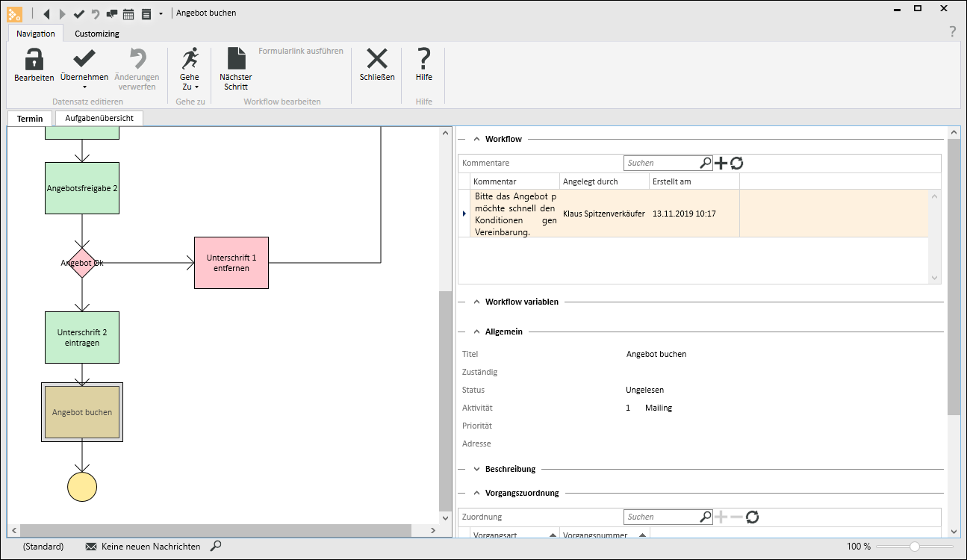Click the Kommentare search field
This screenshot has width=967, height=560.
tap(662, 163)
